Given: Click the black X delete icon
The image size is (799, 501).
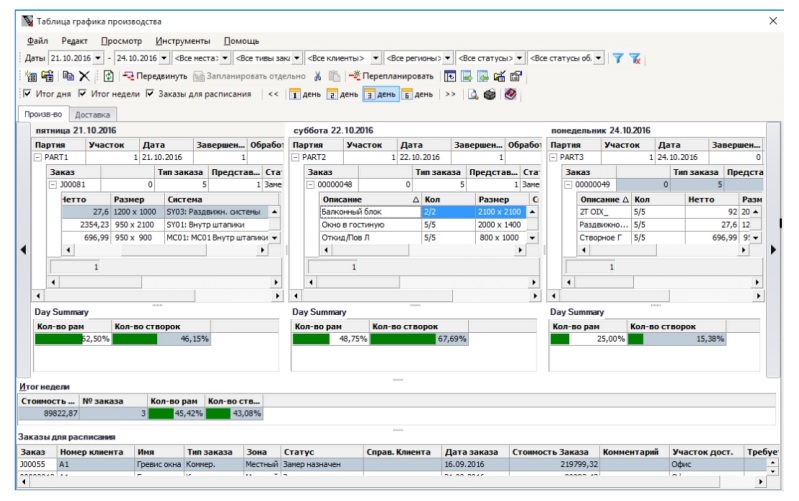Looking at the screenshot, I should (x=85, y=76).
